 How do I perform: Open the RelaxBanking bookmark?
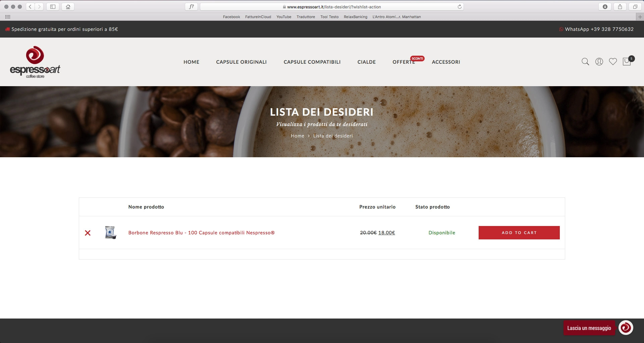click(x=356, y=17)
